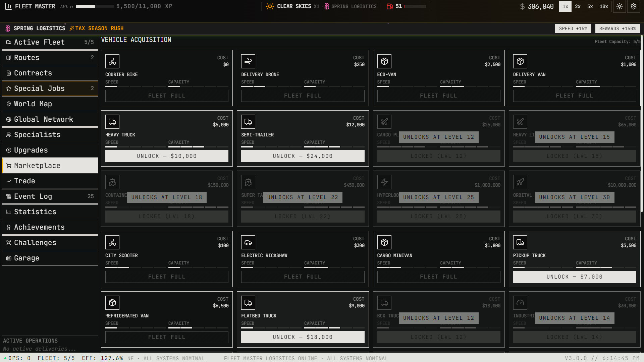The image size is (644, 362).
Task: Switch game speed to 10x
Action: click(604, 6)
